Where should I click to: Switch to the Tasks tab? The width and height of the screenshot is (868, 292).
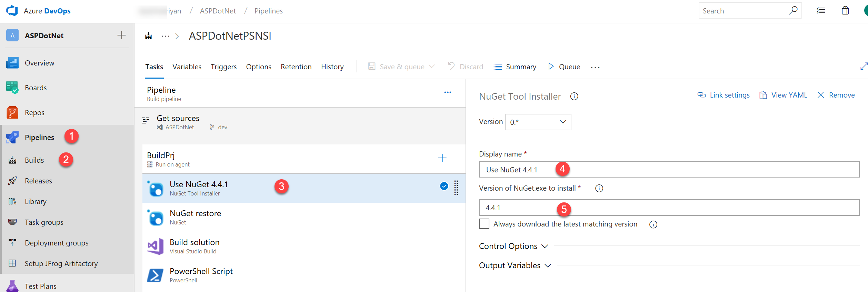pyautogui.click(x=154, y=67)
